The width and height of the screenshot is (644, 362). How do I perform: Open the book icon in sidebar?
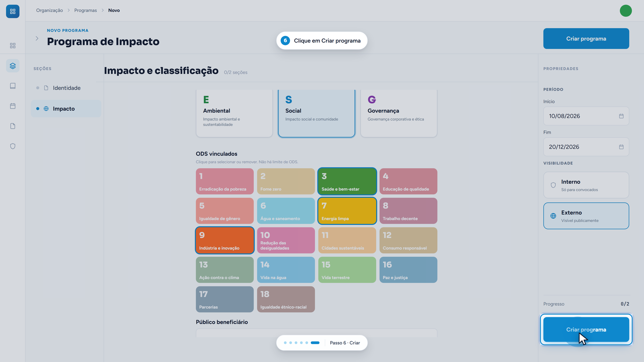click(13, 86)
